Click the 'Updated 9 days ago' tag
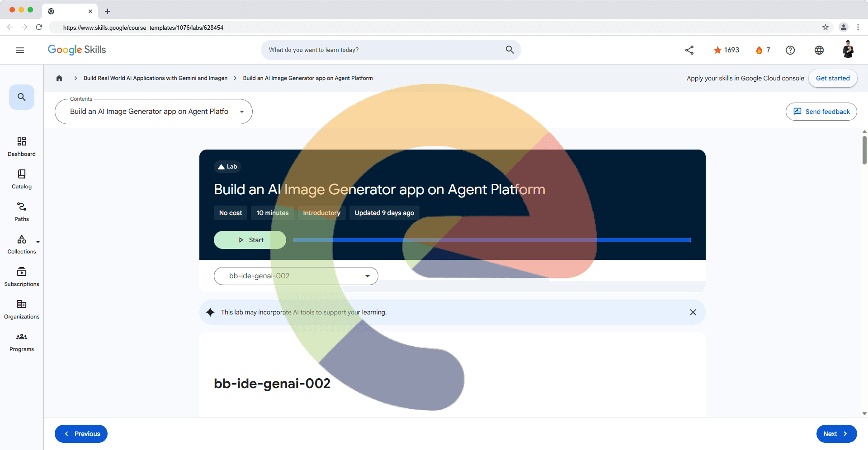 [x=384, y=213]
